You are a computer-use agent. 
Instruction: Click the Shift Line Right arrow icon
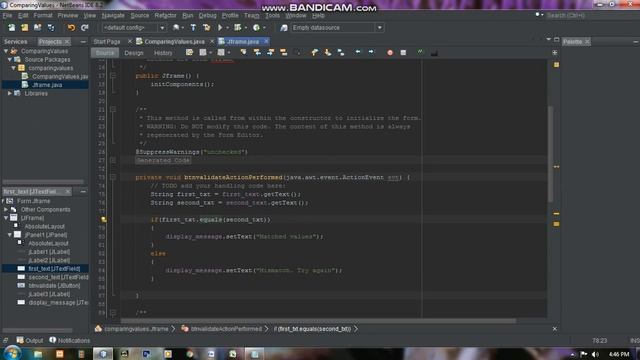coord(371,52)
